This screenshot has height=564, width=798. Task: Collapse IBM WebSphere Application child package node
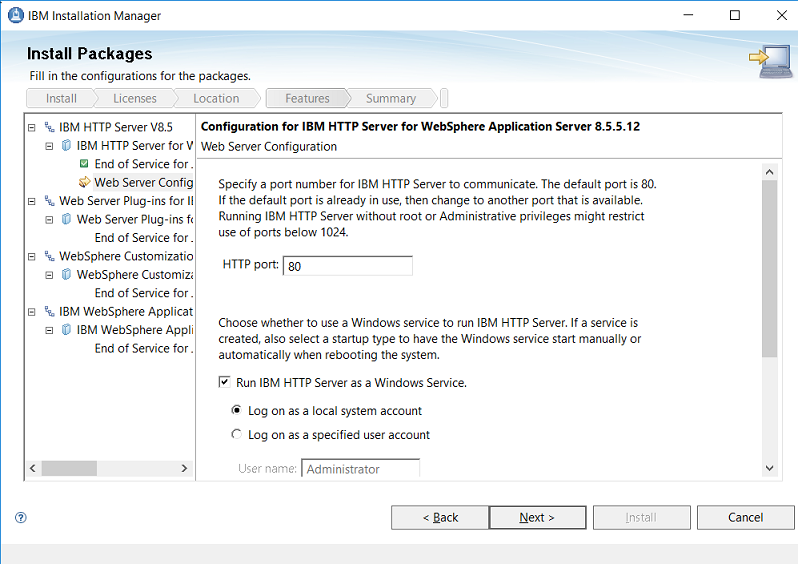pos(49,330)
